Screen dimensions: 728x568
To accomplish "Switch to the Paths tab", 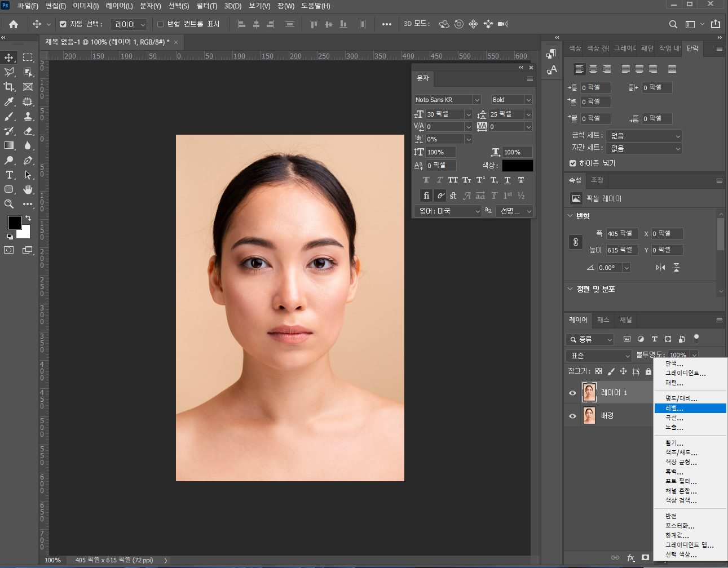I will pos(603,320).
